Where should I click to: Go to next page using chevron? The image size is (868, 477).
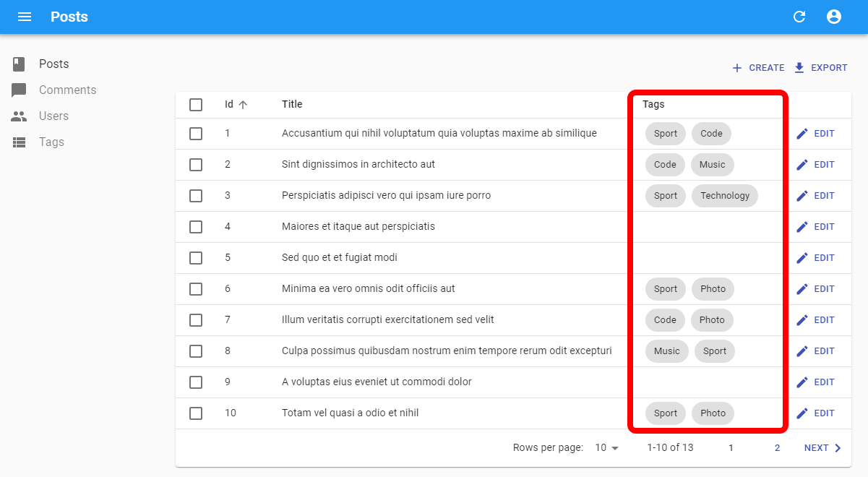pyautogui.click(x=838, y=448)
